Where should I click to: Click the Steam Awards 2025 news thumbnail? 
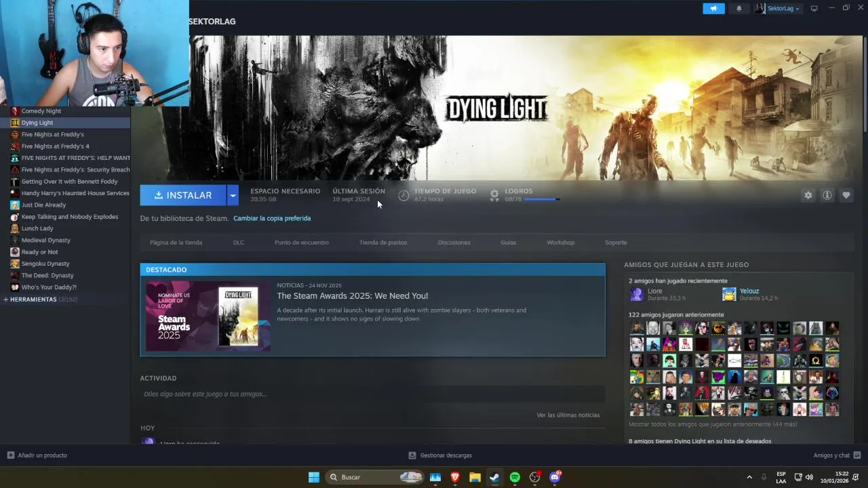point(208,316)
